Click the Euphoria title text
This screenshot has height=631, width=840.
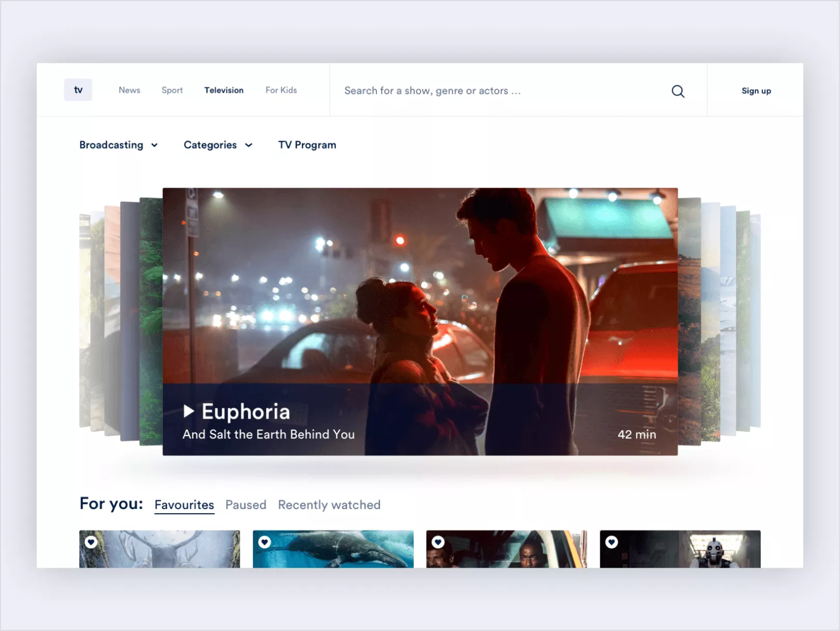click(x=246, y=411)
